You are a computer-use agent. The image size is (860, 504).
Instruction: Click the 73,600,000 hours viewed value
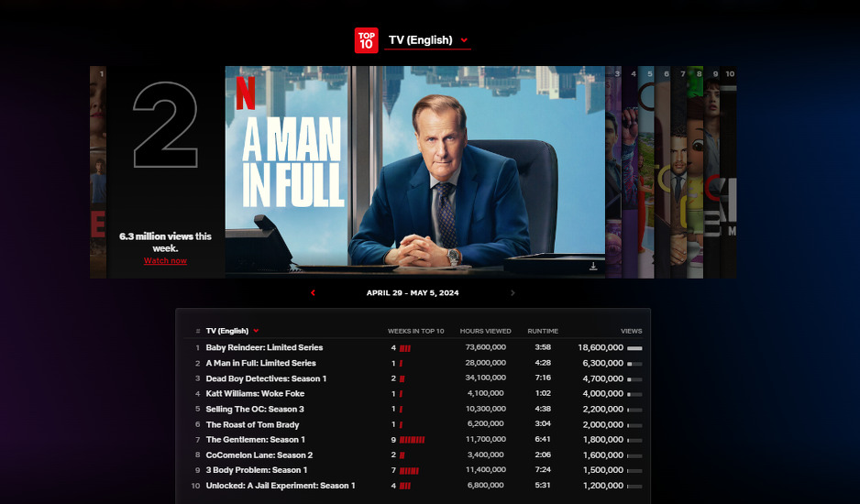point(485,347)
